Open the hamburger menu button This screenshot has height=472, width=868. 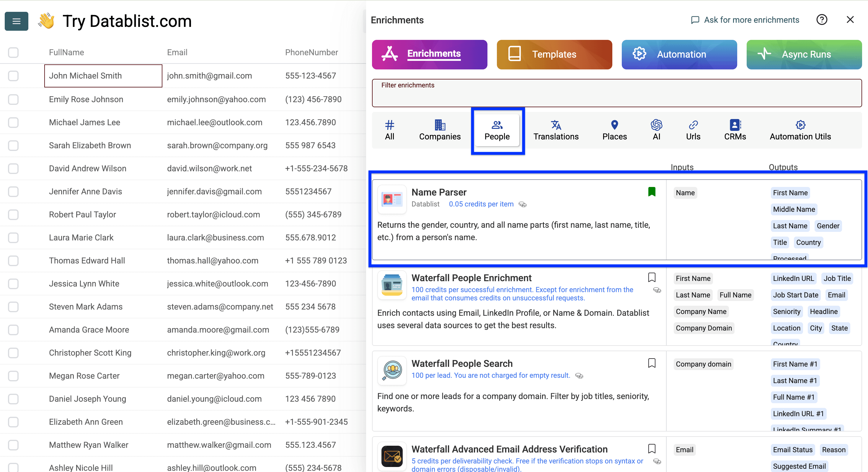(x=16, y=21)
